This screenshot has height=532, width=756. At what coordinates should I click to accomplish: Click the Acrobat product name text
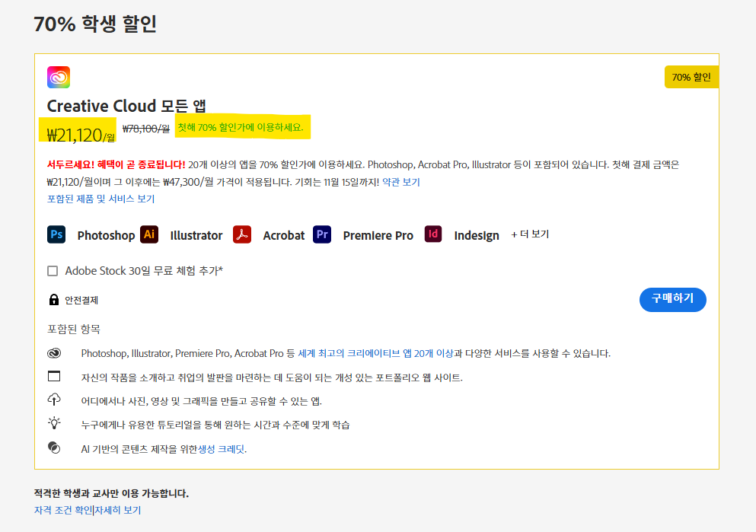tap(284, 236)
